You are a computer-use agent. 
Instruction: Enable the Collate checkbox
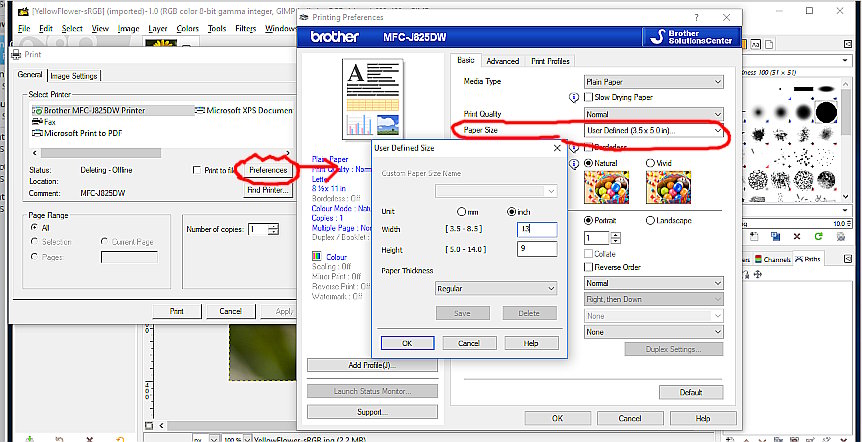click(588, 254)
